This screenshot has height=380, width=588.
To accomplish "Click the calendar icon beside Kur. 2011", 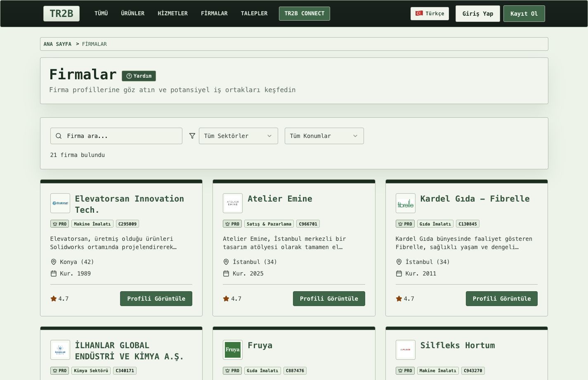I will tap(399, 273).
